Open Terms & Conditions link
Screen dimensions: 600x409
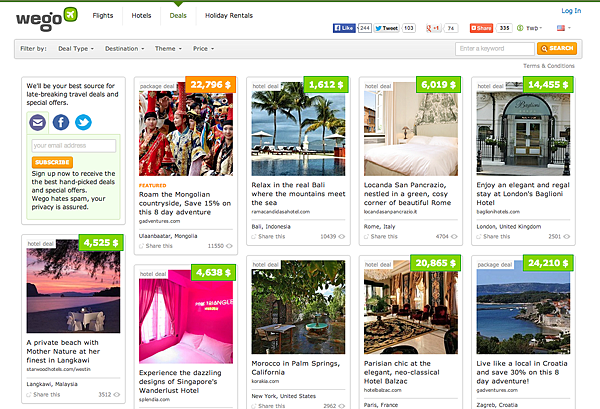click(549, 66)
